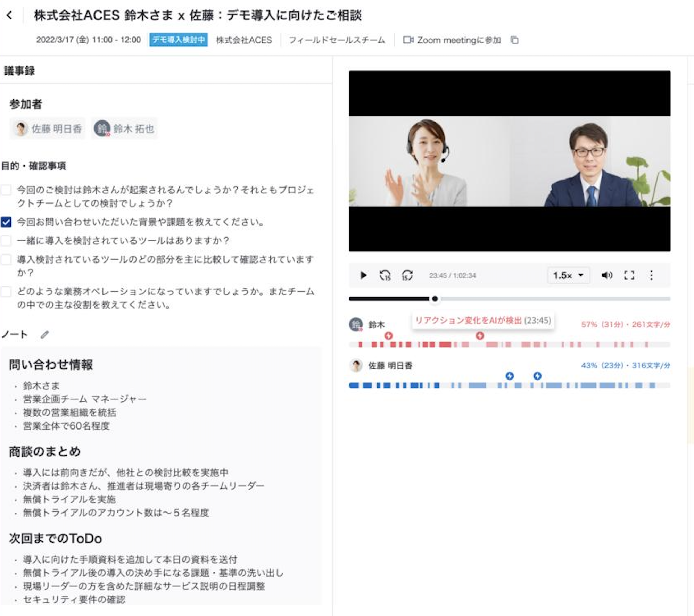
Task: Play the meeting recording video
Action: (x=364, y=275)
